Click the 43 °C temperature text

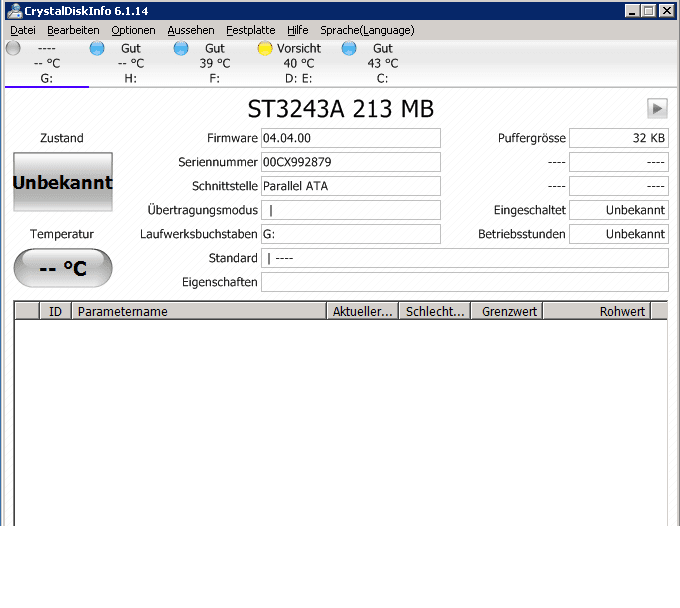[382, 63]
